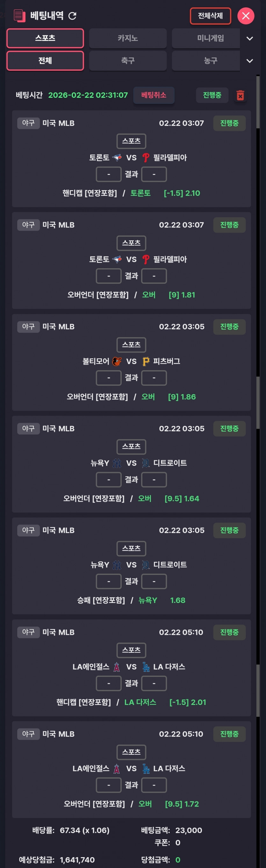The height and width of the screenshot is (868, 266).
Task: Click the vertical scrollbar thumb
Action: click(258, 102)
